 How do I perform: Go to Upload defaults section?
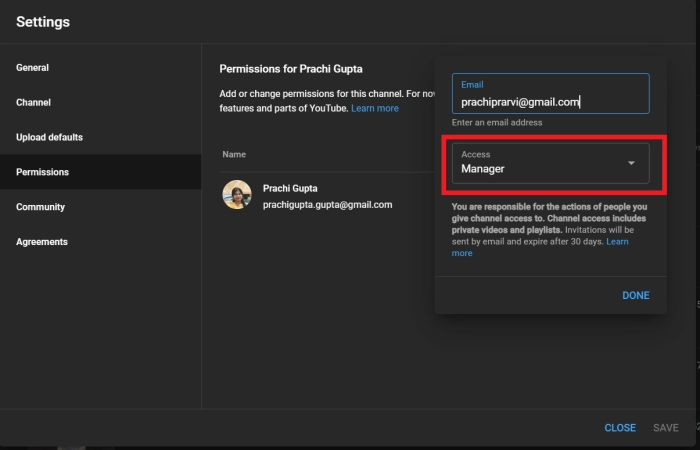pos(49,137)
